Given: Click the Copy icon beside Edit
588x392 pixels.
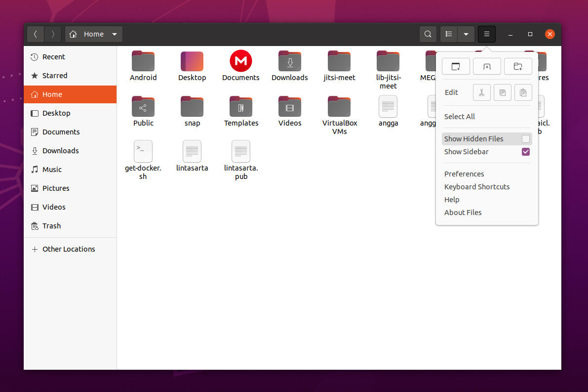Looking at the screenshot, I should tap(502, 92).
